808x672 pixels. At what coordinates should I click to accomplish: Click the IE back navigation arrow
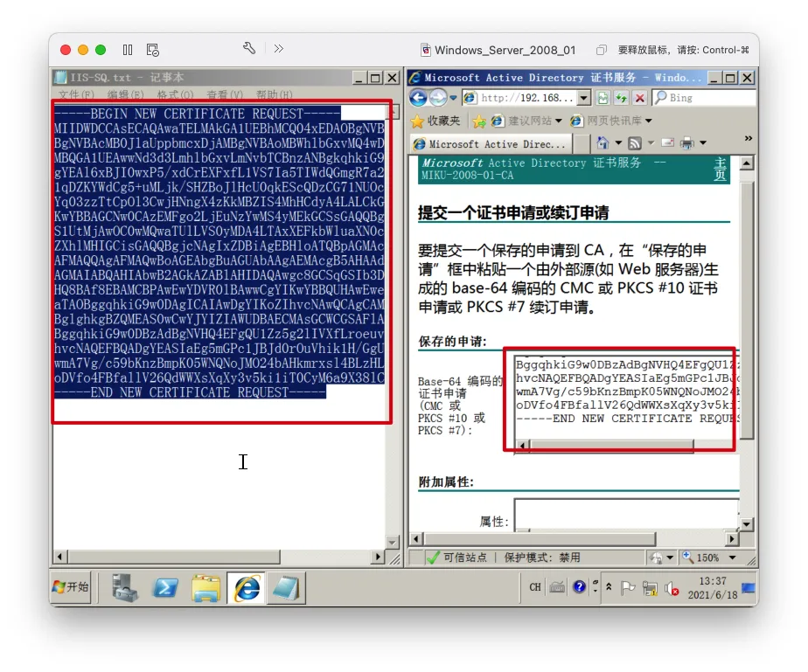pos(418,97)
